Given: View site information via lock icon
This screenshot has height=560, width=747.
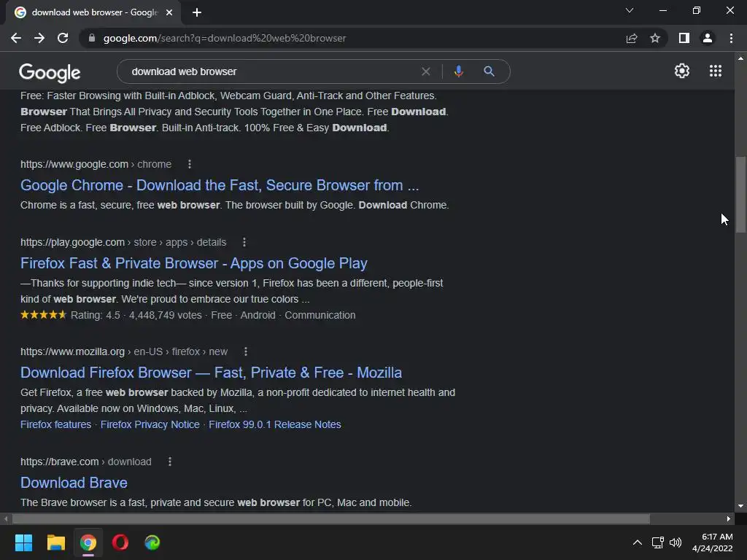Looking at the screenshot, I should (92, 38).
